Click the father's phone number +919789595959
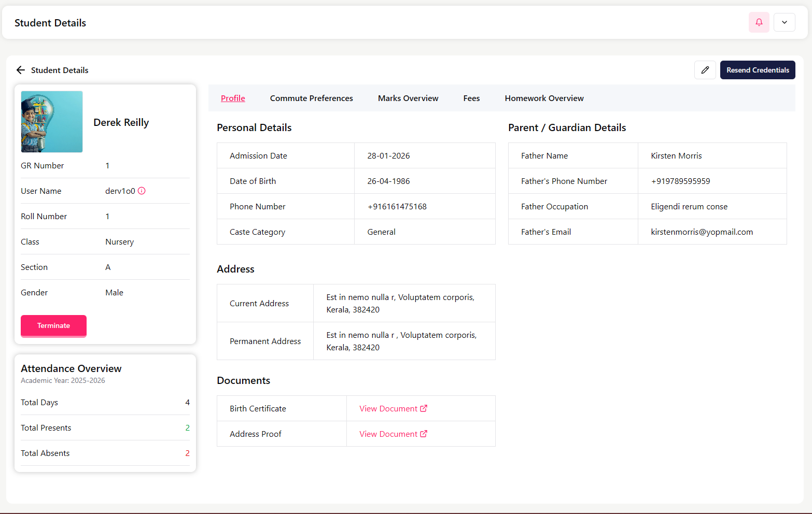This screenshot has width=812, height=514. point(680,181)
